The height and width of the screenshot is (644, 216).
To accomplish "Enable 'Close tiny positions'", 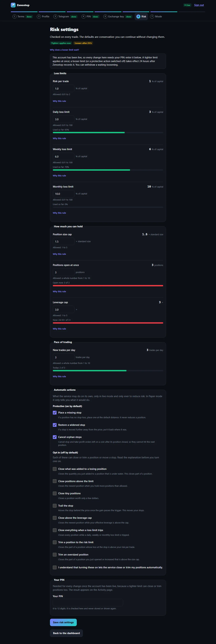I will 55,493.
